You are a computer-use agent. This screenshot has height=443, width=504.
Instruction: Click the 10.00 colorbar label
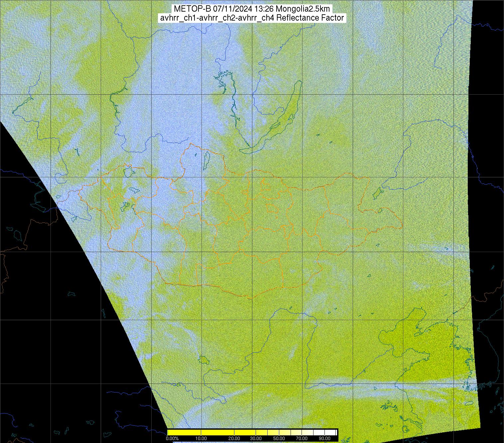201,438
